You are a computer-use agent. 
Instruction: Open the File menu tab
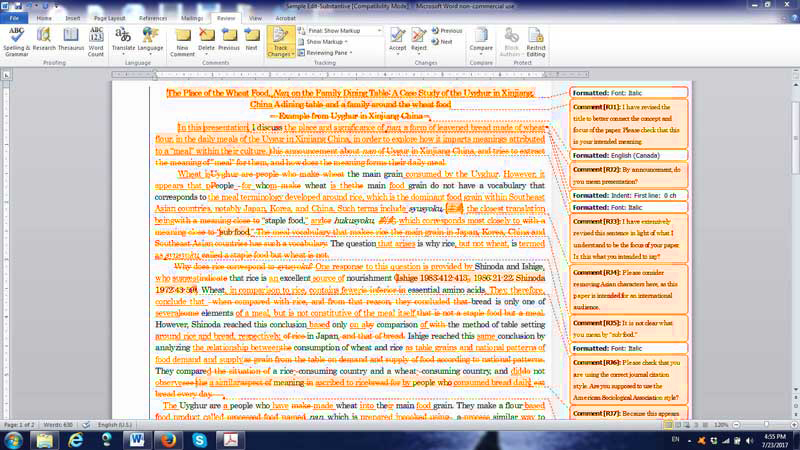tap(14, 18)
